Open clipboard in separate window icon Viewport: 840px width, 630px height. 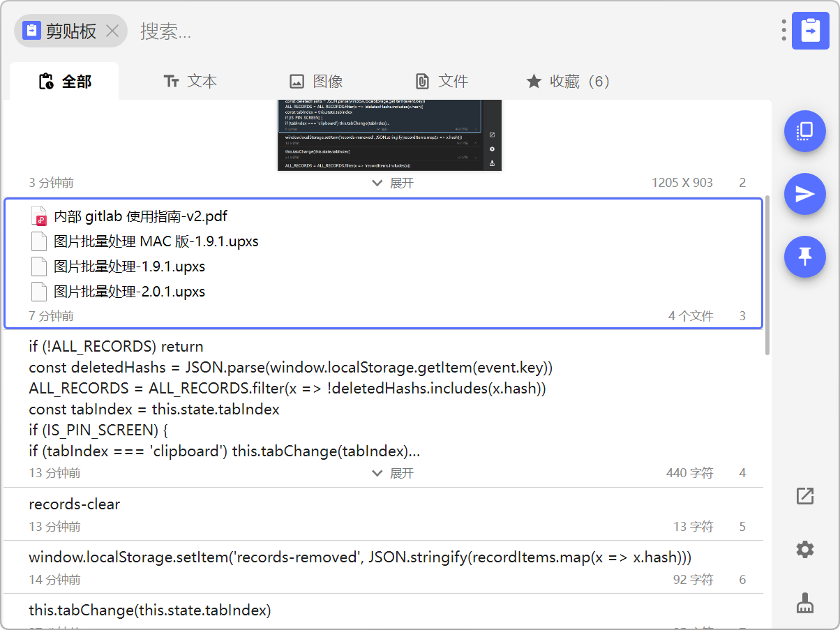(804, 496)
